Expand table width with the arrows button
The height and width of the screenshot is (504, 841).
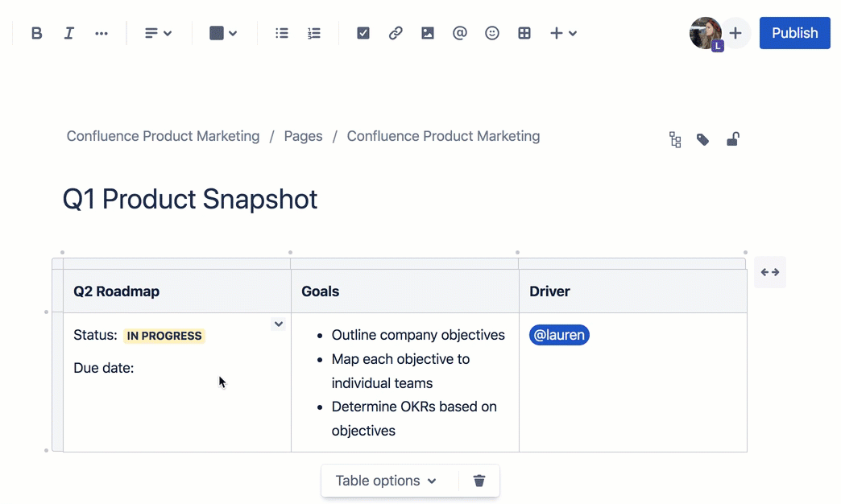tap(769, 272)
